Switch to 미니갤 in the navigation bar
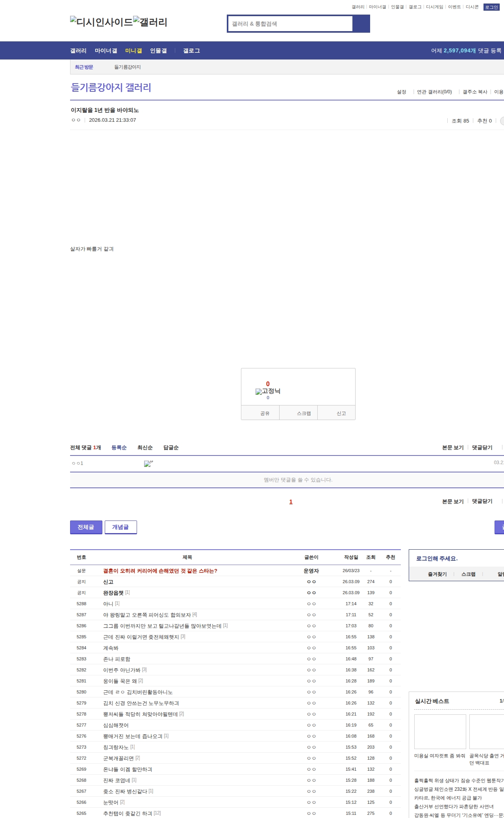The image size is (504, 818). (x=133, y=51)
